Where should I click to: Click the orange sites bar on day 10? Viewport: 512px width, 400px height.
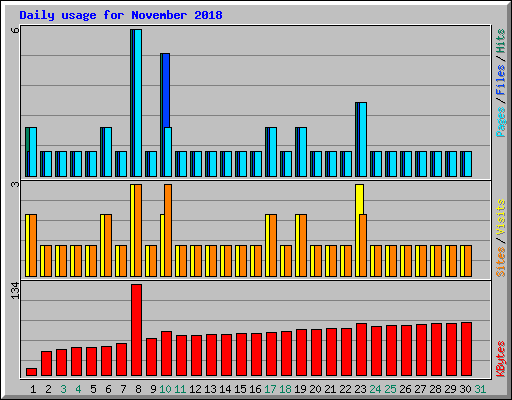[x=168, y=230]
